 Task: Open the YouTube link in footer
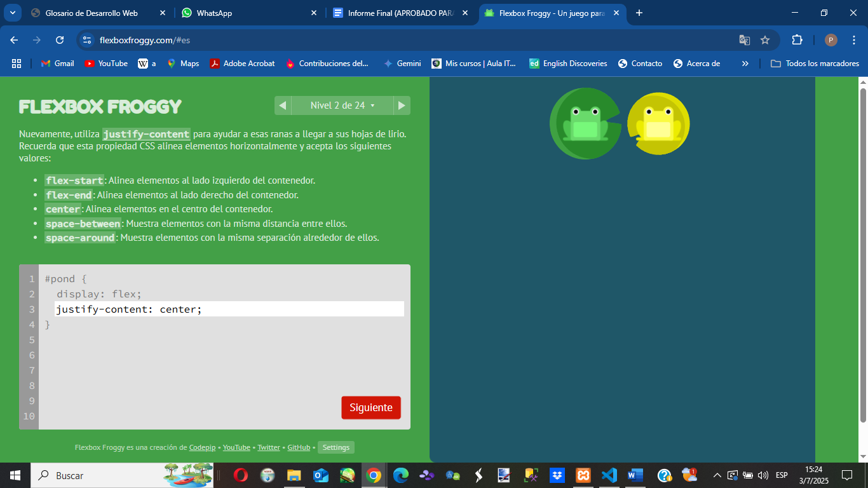(x=236, y=447)
